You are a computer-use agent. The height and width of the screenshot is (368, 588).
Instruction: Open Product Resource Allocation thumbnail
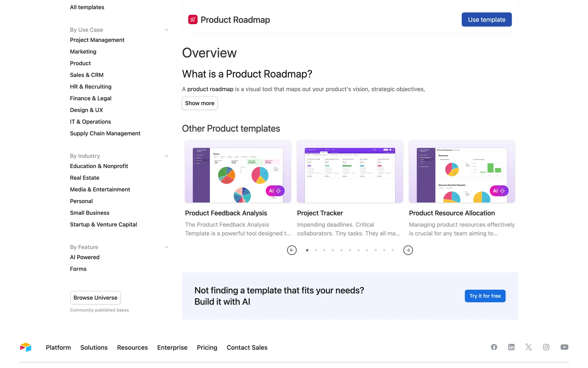[462, 171]
